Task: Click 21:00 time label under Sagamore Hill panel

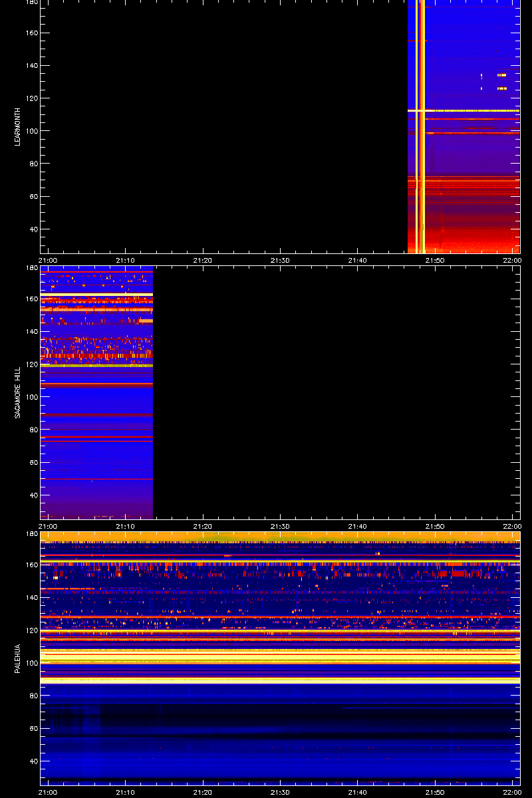Action: [x=49, y=525]
